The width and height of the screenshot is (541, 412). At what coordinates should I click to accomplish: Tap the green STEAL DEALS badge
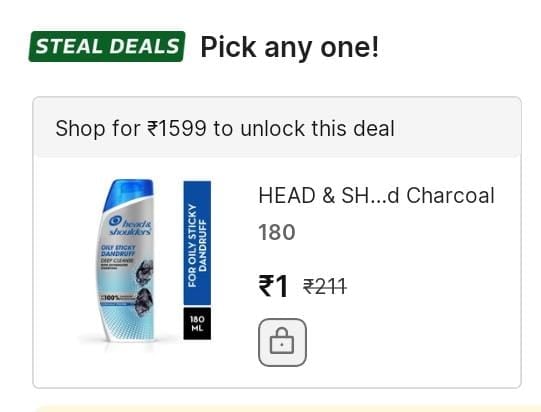pyautogui.click(x=107, y=46)
